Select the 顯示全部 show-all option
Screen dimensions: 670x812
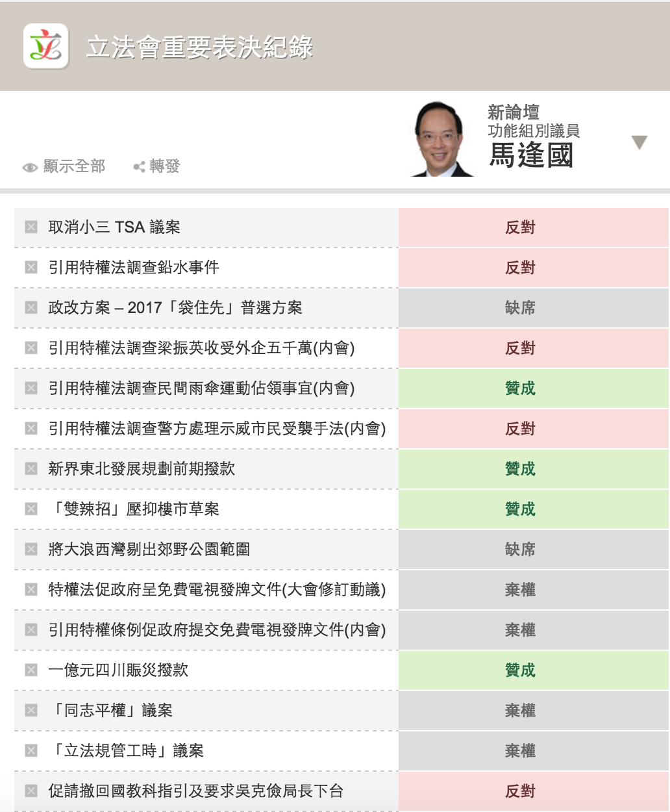(74, 167)
